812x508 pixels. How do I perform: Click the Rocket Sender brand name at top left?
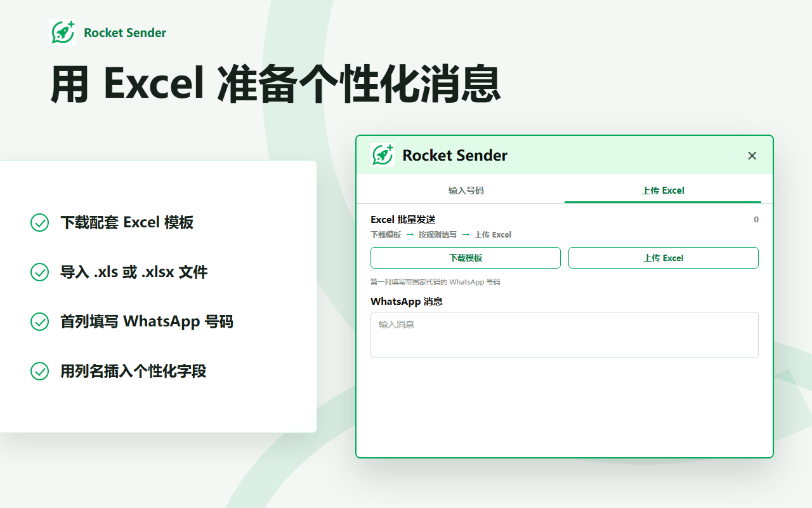coord(125,32)
